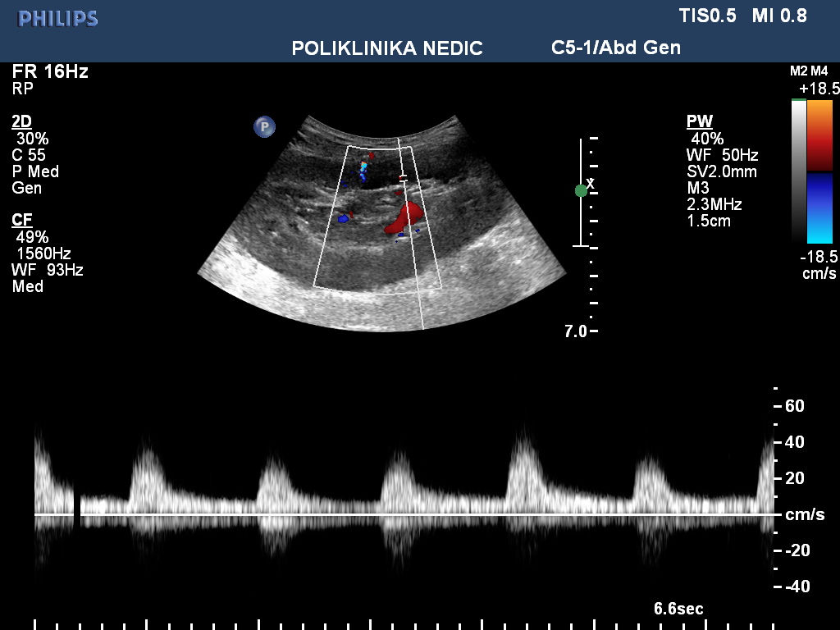Click the 'P Med' persistence setting
The image size is (840, 630).
point(35,171)
